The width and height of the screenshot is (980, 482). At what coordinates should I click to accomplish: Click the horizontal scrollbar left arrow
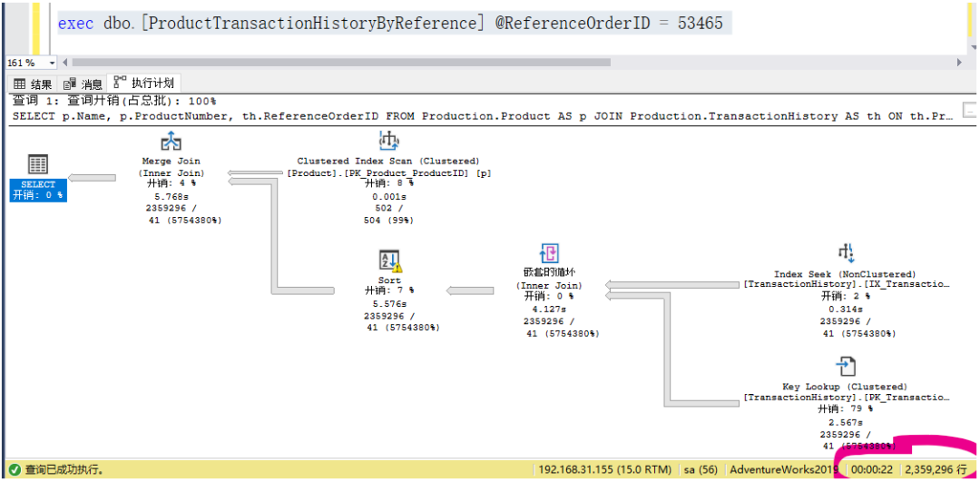click(65, 63)
